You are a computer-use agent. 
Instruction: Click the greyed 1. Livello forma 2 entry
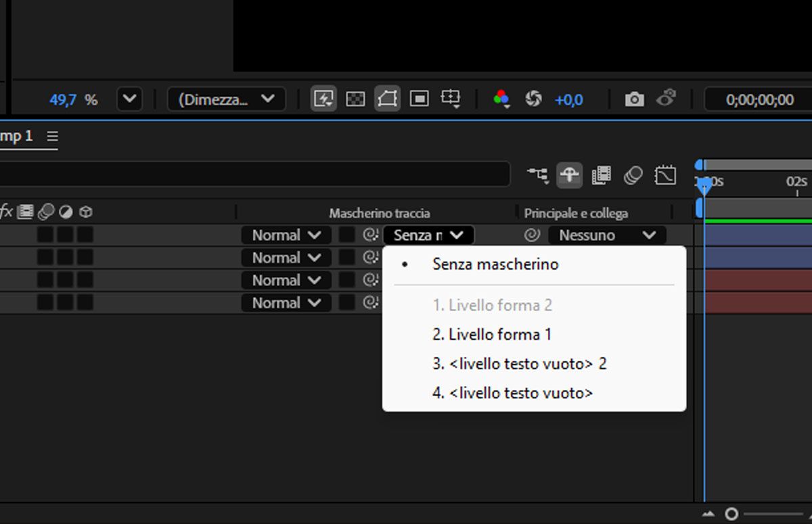[492, 305]
